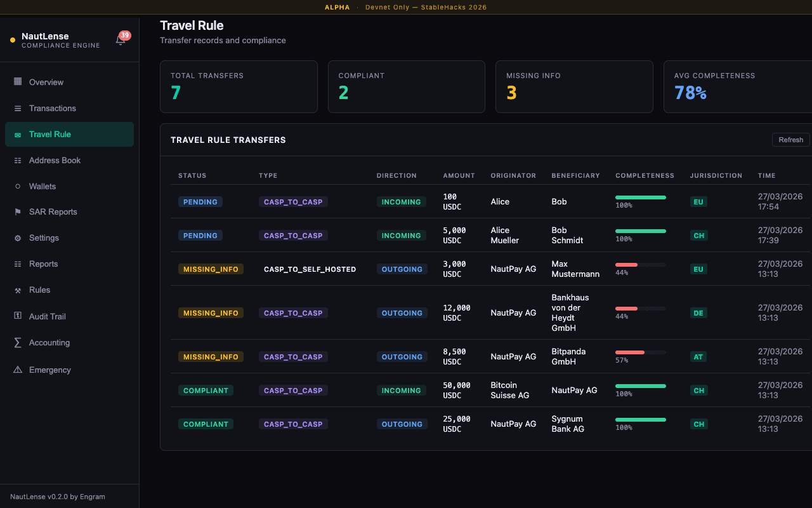Click the PENDING status badge for Alice
The height and width of the screenshot is (508, 812).
pos(200,202)
